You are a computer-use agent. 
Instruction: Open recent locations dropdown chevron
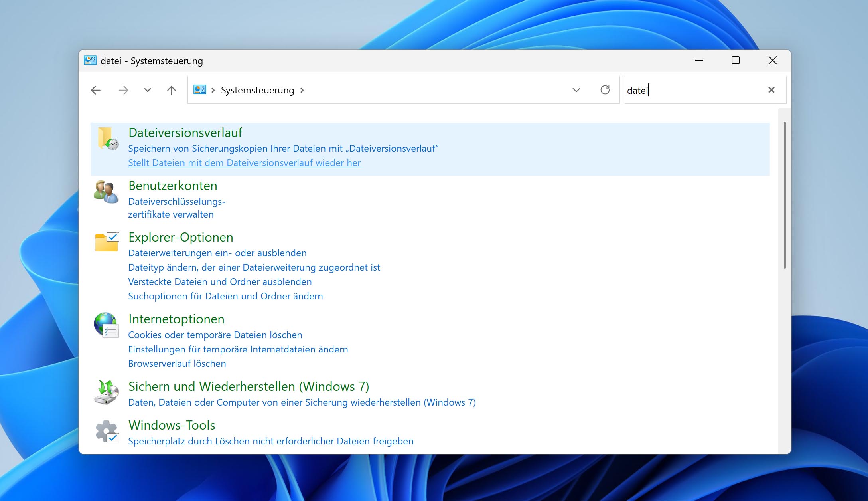[148, 90]
